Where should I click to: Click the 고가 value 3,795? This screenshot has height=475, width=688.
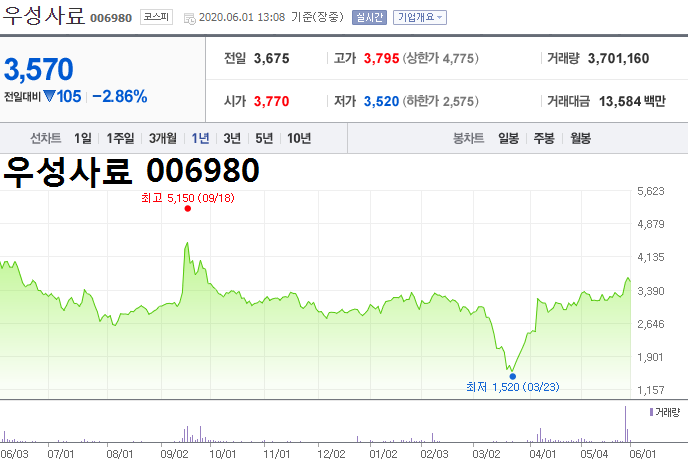coord(381,58)
